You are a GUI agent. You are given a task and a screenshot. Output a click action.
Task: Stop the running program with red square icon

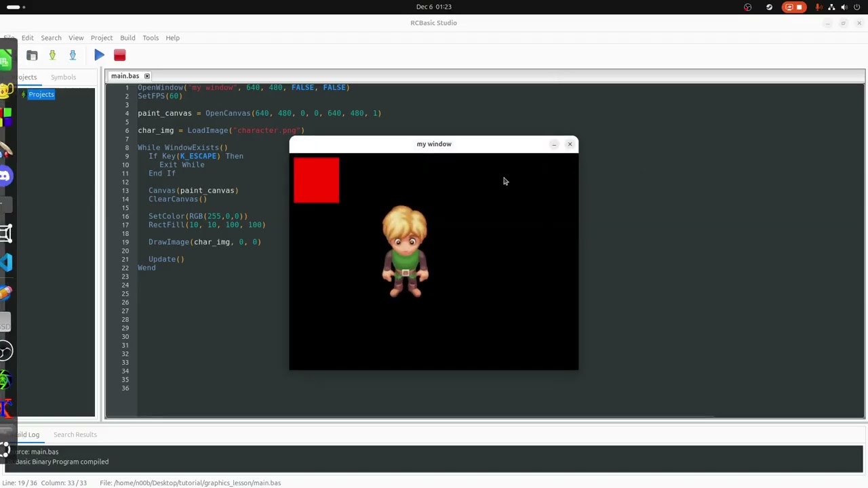point(119,55)
